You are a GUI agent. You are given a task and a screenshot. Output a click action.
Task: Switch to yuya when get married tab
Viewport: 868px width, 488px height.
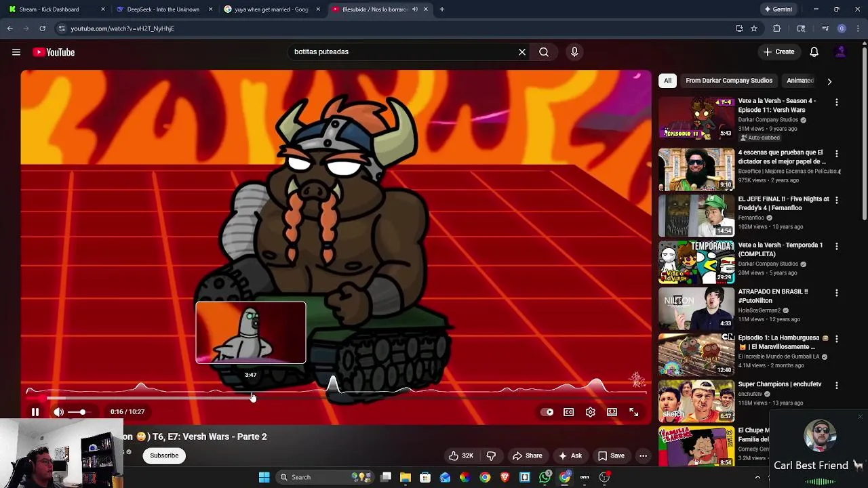[x=271, y=9]
